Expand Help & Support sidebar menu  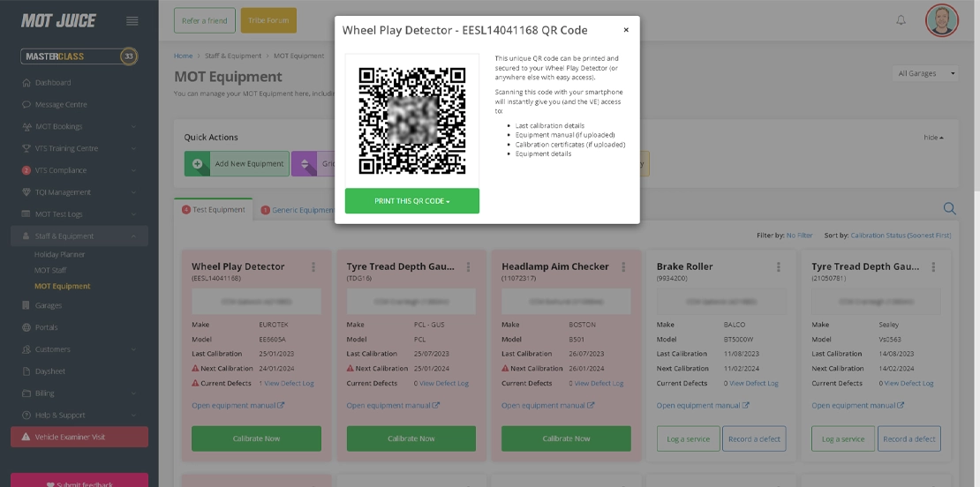(79, 415)
